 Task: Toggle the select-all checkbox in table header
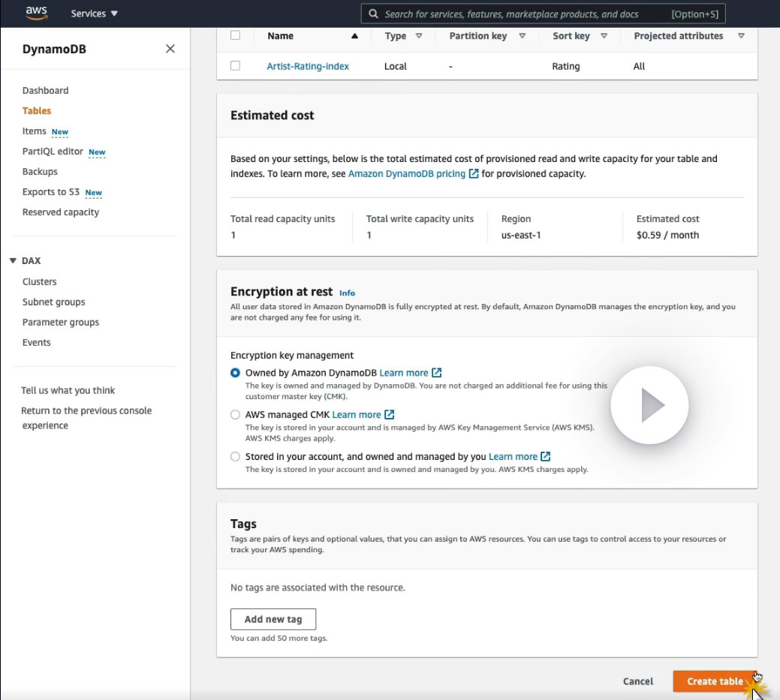tap(236, 36)
